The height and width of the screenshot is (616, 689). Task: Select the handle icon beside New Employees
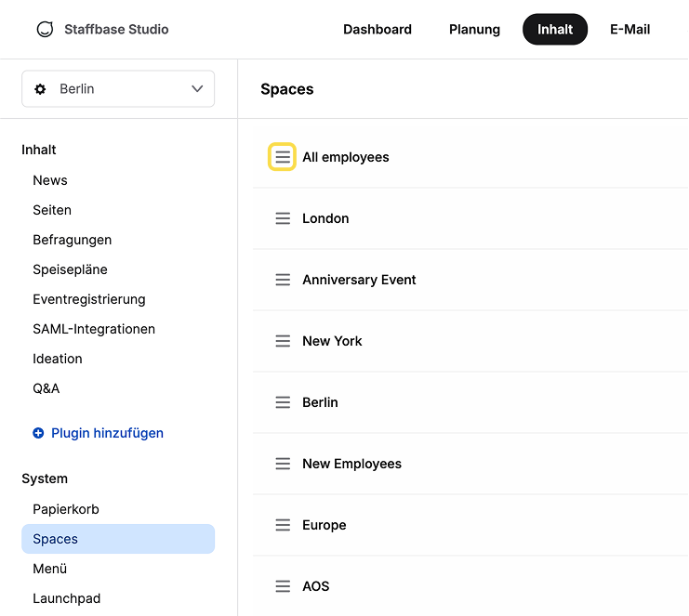click(x=283, y=465)
